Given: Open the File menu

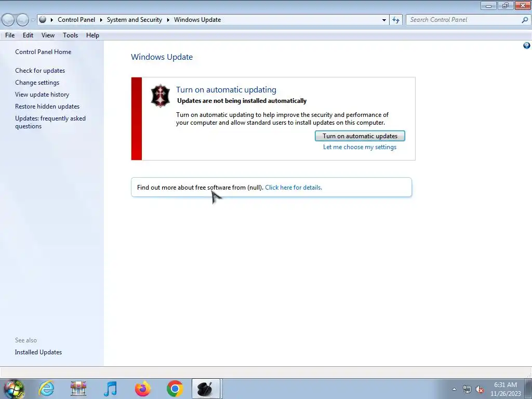Looking at the screenshot, I should click(10, 35).
